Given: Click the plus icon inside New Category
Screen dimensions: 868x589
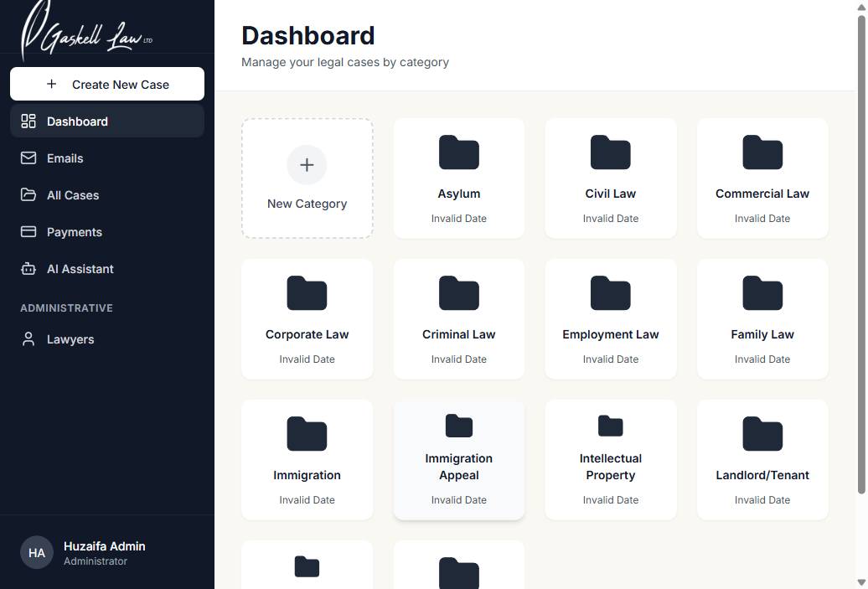Looking at the screenshot, I should pos(307,165).
